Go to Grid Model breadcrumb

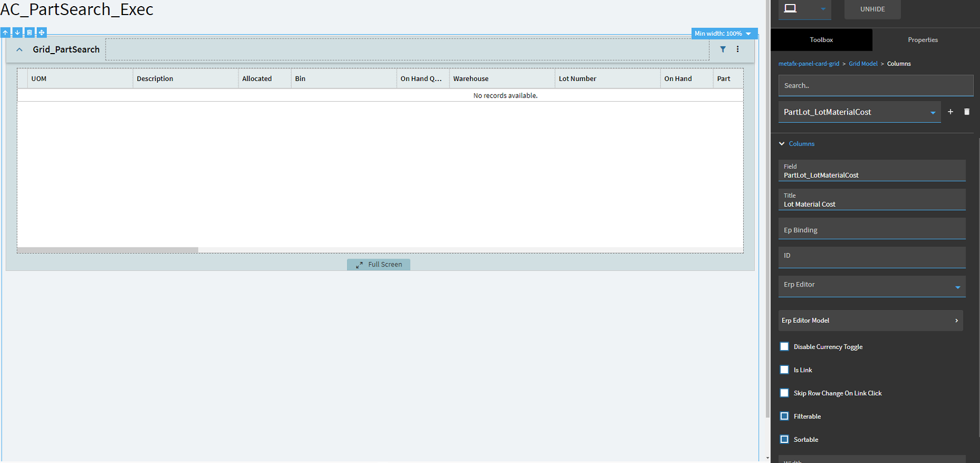coord(863,64)
